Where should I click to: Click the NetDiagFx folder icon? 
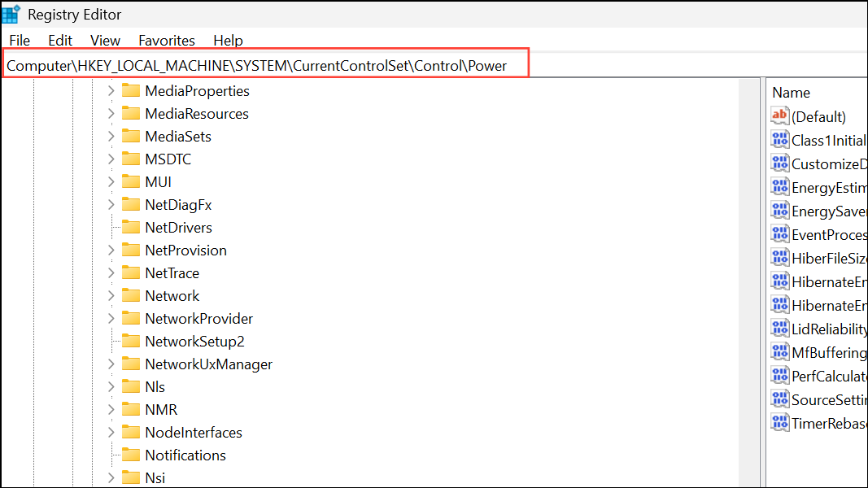click(x=131, y=204)
